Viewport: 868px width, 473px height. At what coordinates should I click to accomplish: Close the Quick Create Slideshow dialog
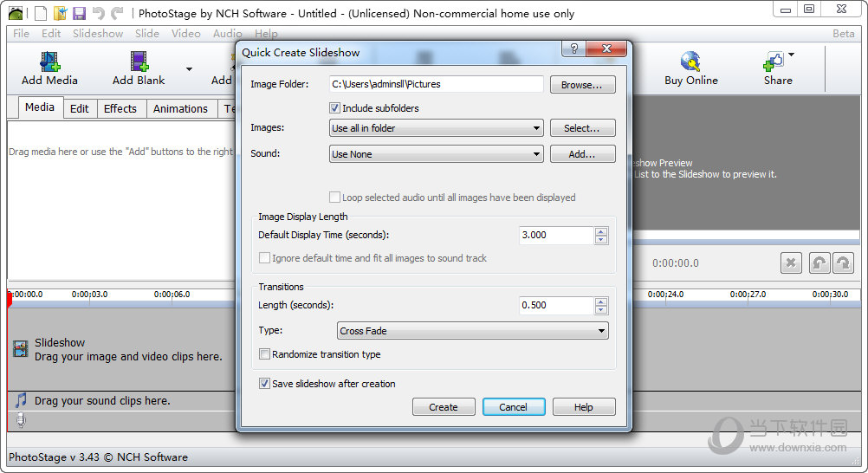[606, 49]
